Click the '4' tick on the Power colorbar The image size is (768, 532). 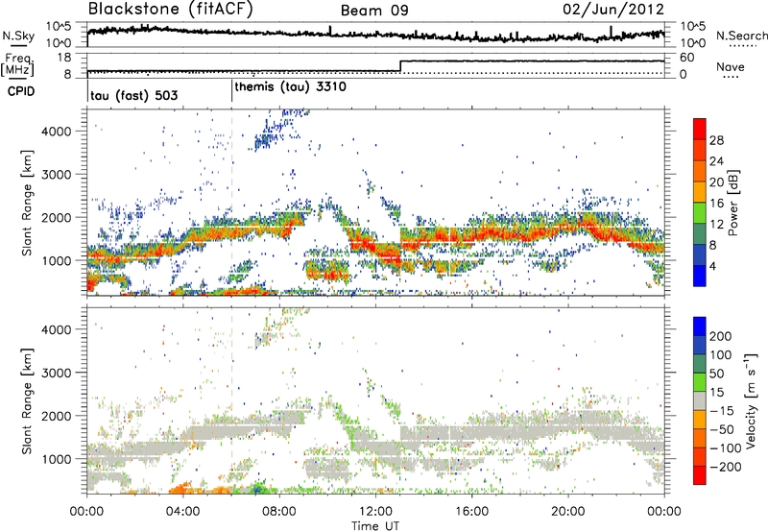point(712,266)
